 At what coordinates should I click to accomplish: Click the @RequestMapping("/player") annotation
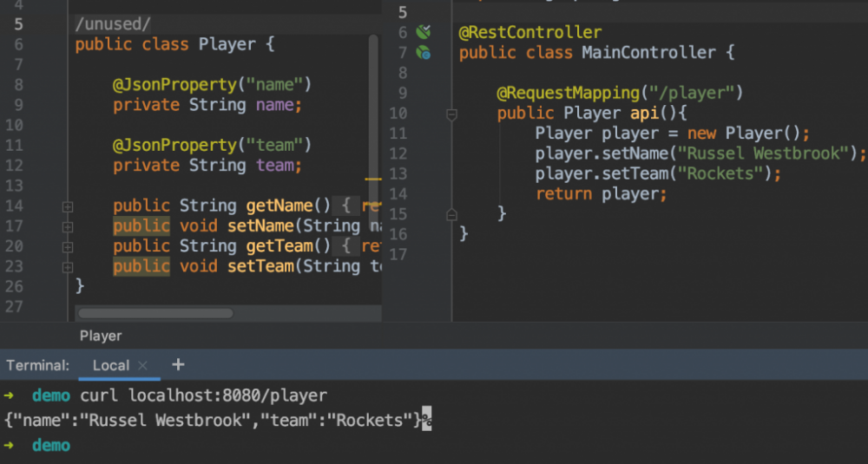[x=620, y=93]
